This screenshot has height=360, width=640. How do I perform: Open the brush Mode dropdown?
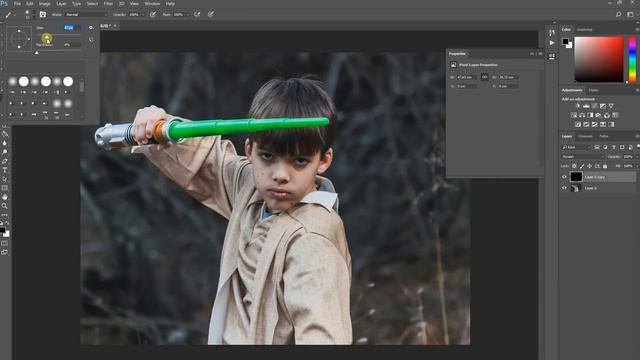(x=87, y=14)
